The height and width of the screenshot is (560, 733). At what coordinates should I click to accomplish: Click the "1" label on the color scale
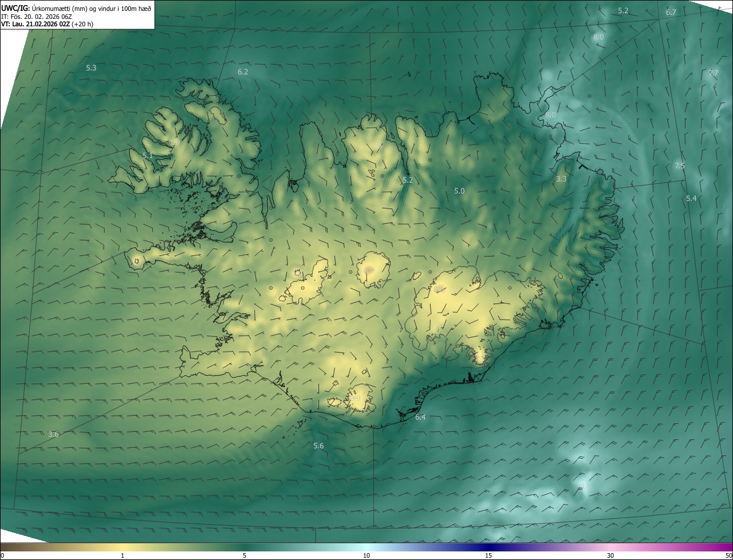[123, 555]
